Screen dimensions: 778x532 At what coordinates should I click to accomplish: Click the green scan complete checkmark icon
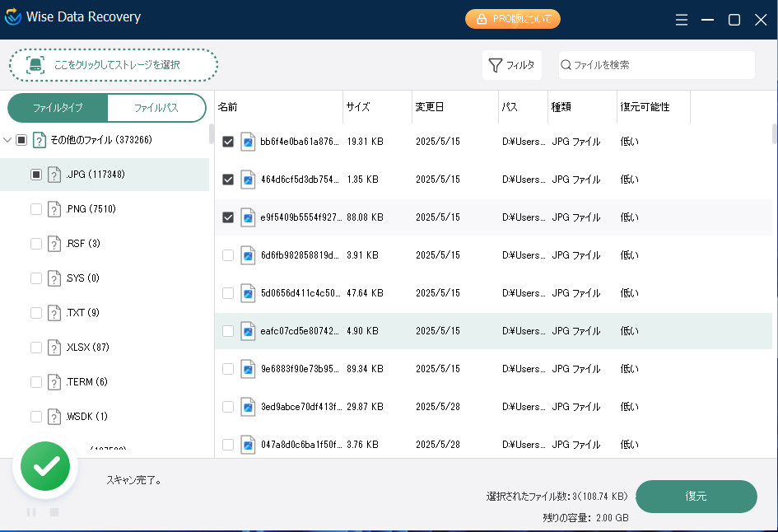(45, 467)
